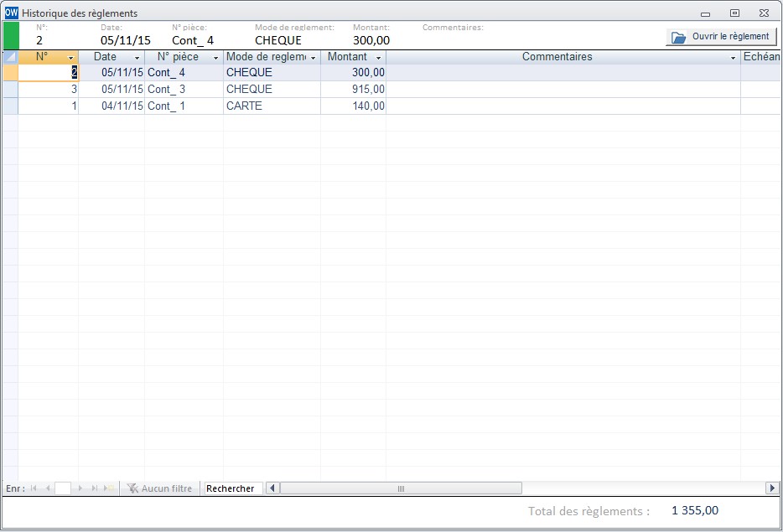Click CHEQUE cell in the Cont_ 4 grid row

pos(272,72)
